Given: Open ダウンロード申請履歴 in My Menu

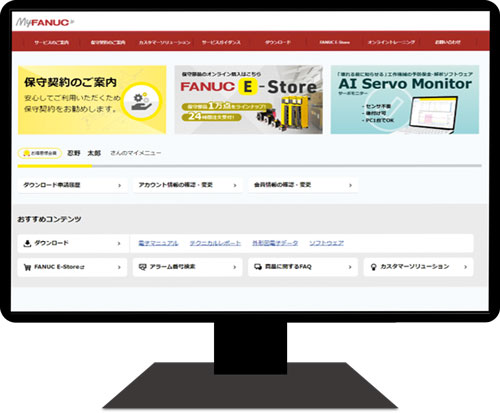Looking at the screenshot, I should 72,185.
